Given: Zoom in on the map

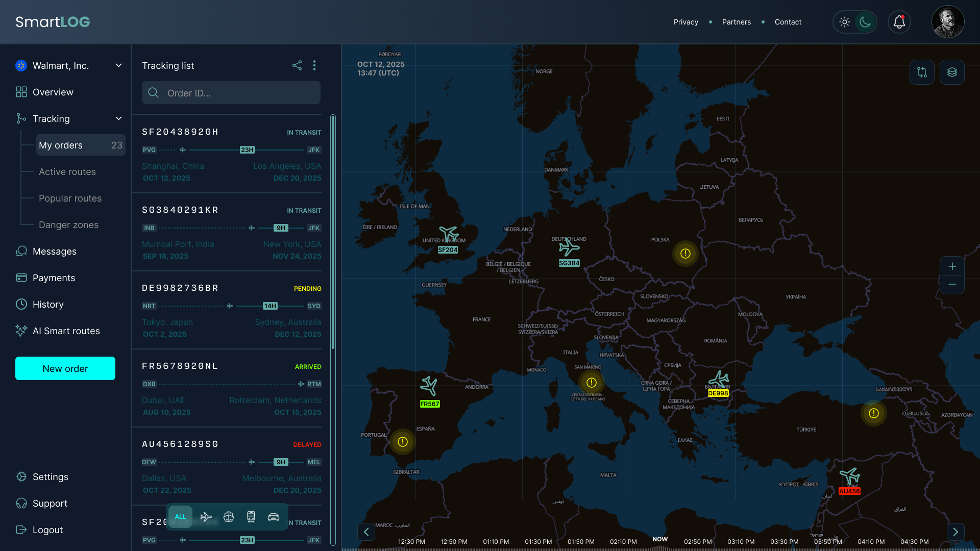Looking at the screenshot, I should pyautogui.click(x=952, y=266).
